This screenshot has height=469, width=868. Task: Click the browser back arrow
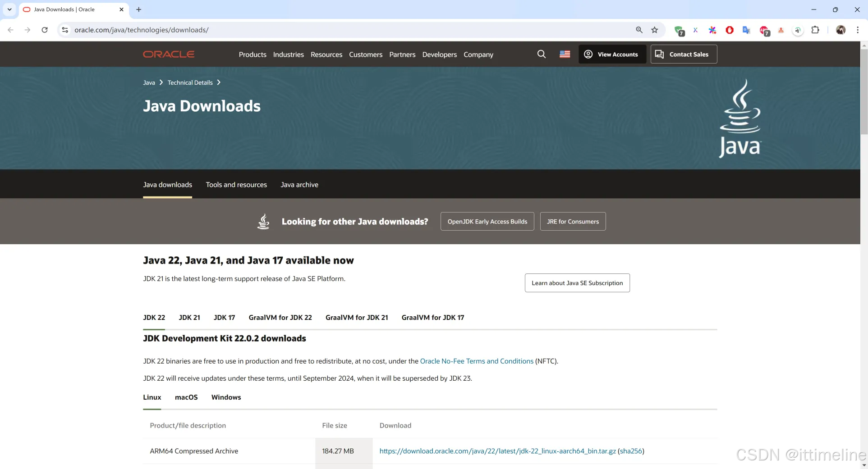[x=10, y=30]
